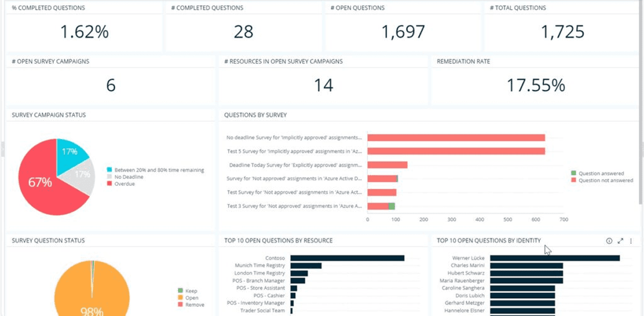Select the 'Test 5 Survey' bar
This screenshot has width=644, height=316.
click(x=456, y=151)
